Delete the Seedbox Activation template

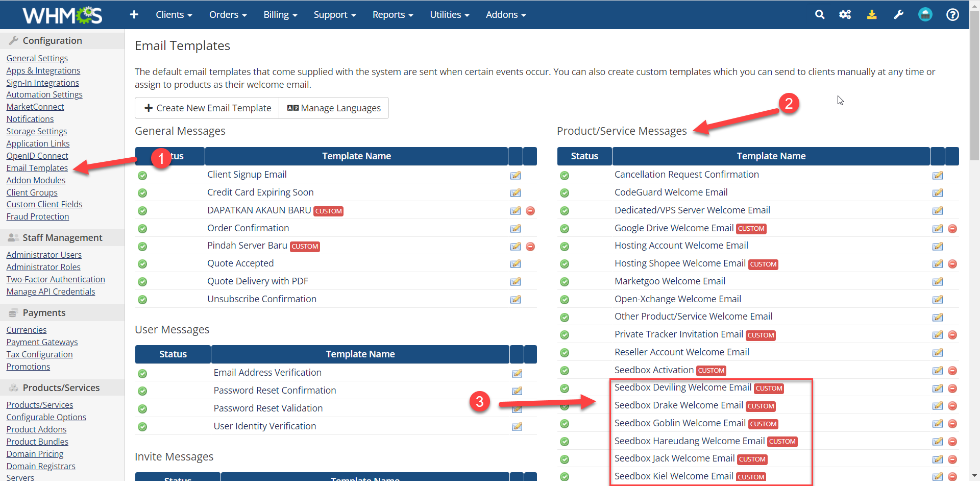click(x=952, y=371)
